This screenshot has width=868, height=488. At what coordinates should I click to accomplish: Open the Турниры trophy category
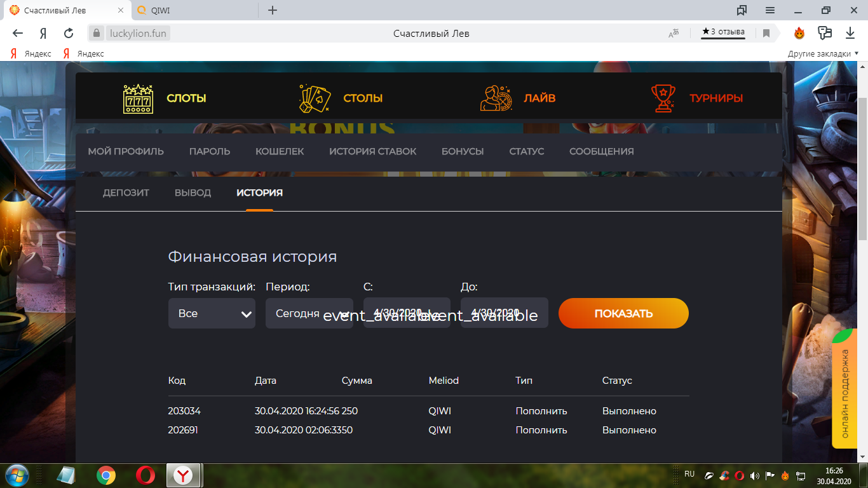(697, 98)
